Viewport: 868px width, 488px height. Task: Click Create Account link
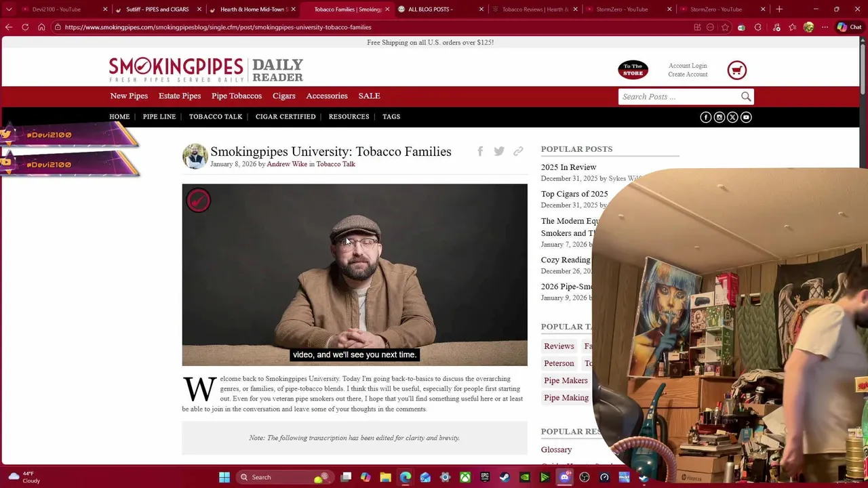click(x=688, y=74)
